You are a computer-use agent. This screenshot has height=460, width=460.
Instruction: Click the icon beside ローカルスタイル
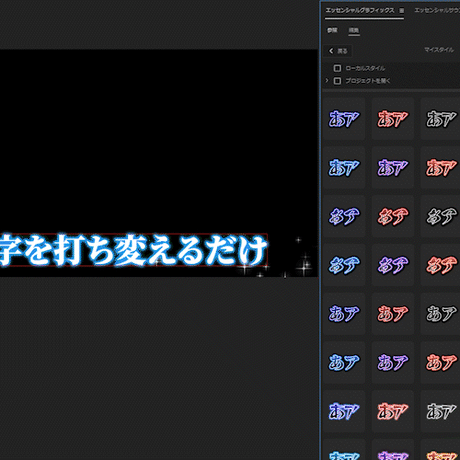coord(337,68)
